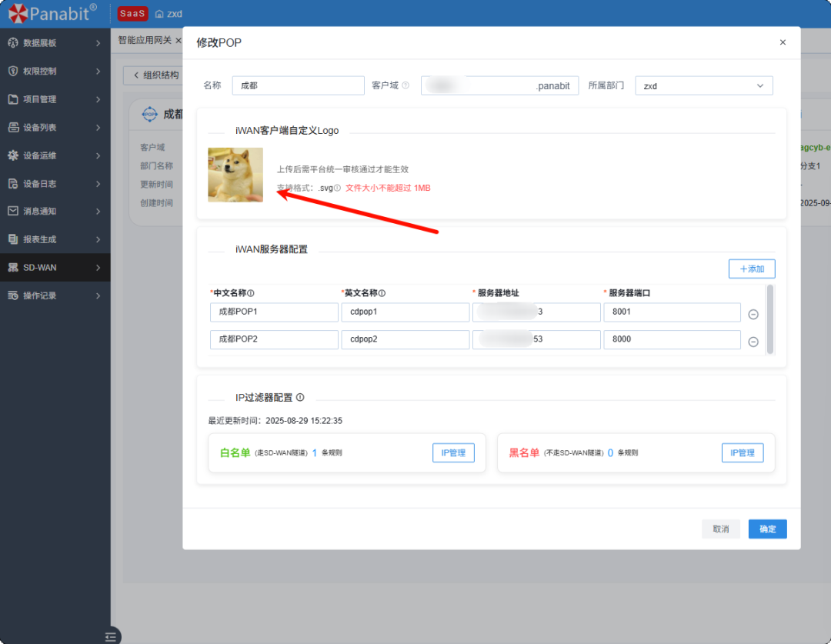
Task: Remove the 成都POP1 server row
Action: click(753, 314)
